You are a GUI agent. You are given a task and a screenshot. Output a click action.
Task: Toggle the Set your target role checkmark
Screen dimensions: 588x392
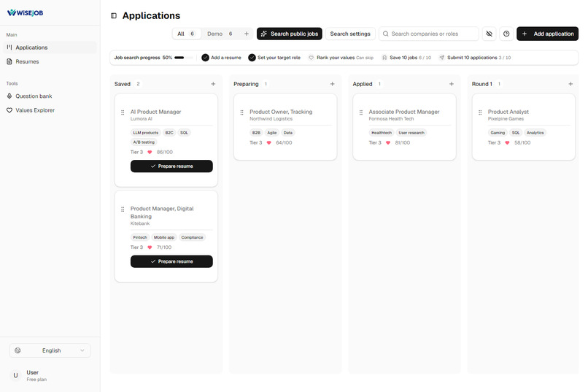pos(252,58)
